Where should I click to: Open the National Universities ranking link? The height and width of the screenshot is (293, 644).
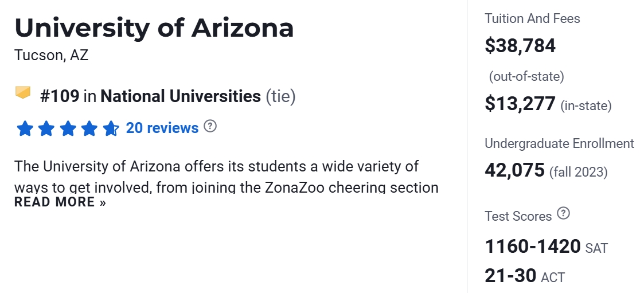tap(180, 96)
